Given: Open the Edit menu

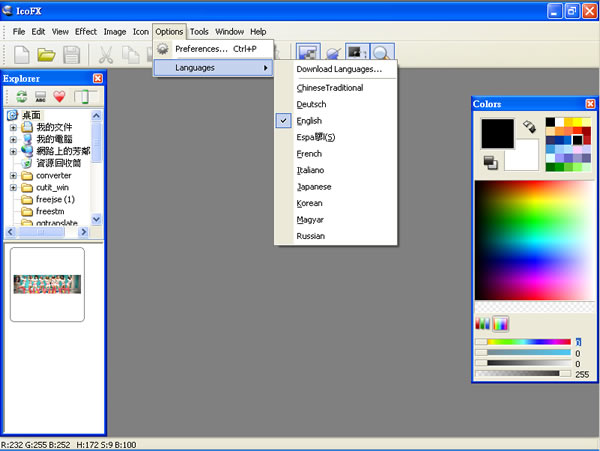Looking at the screenshot, I should pos(38,32).
